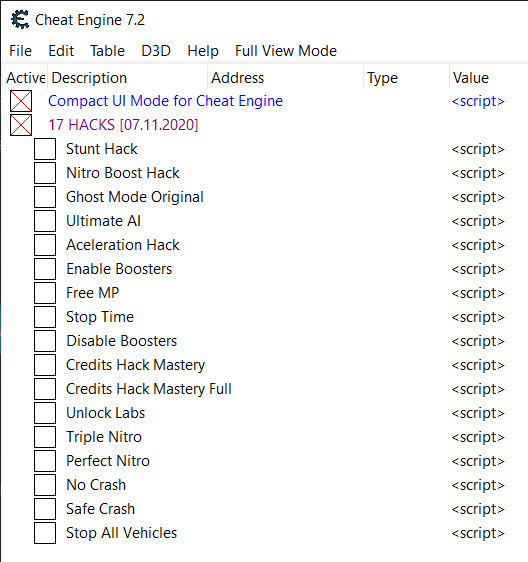
Task: Click the Type column header
Action: click(406, 78)
